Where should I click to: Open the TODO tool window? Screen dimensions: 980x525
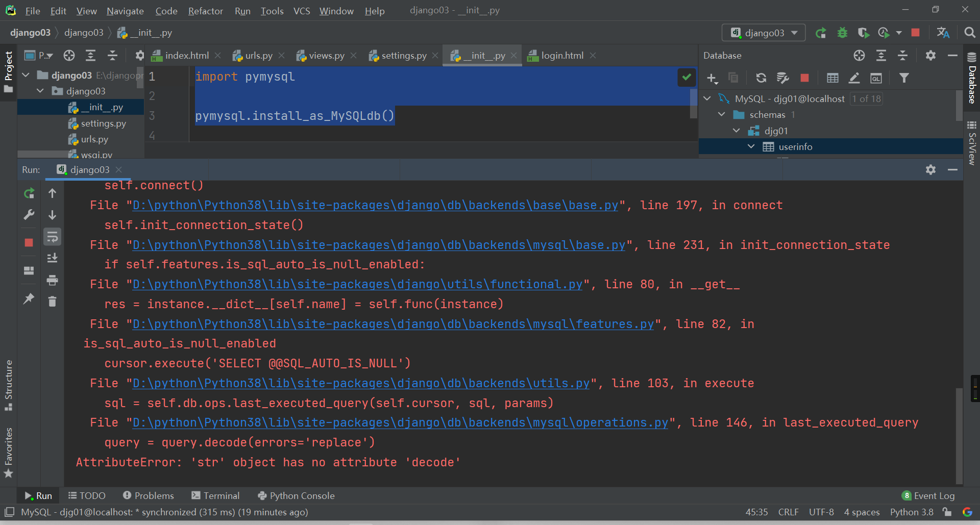(x=87, y=495)
